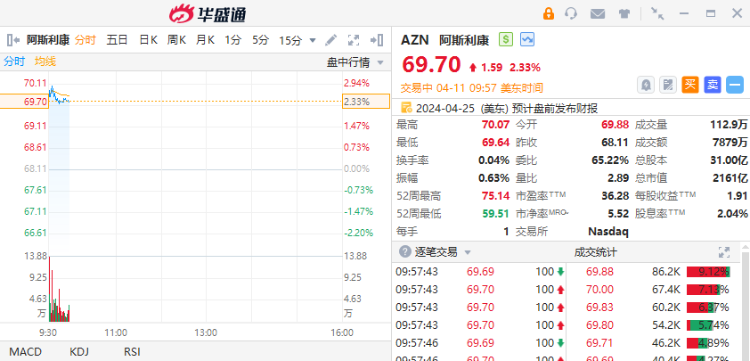Click the 67.4K 7.13% volume bar
750x361 pixels.
coord(708,289)
